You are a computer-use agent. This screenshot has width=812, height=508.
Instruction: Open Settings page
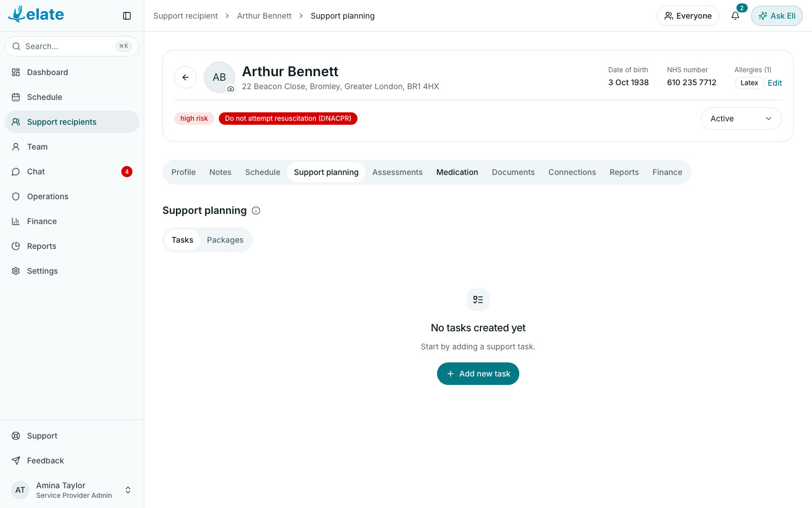(72, 271)
